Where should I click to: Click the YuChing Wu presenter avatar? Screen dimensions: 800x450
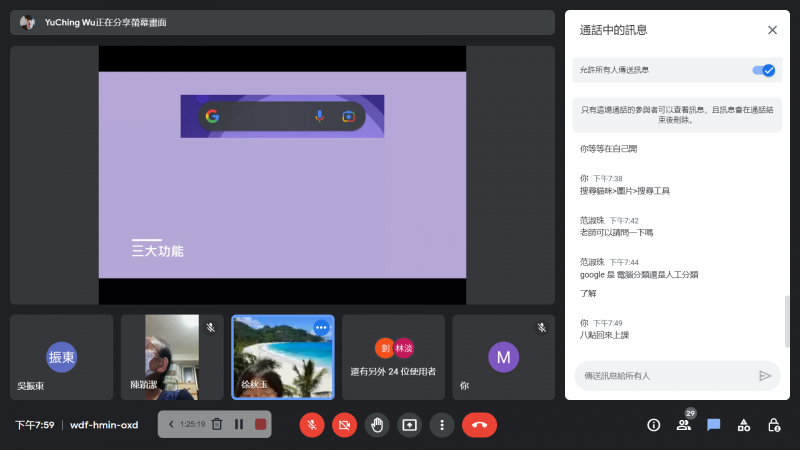[27, 22]
